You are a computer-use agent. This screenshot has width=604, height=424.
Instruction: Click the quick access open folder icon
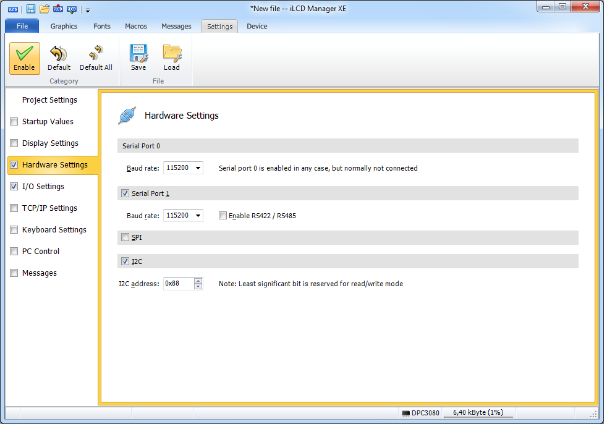click(43, 9)
